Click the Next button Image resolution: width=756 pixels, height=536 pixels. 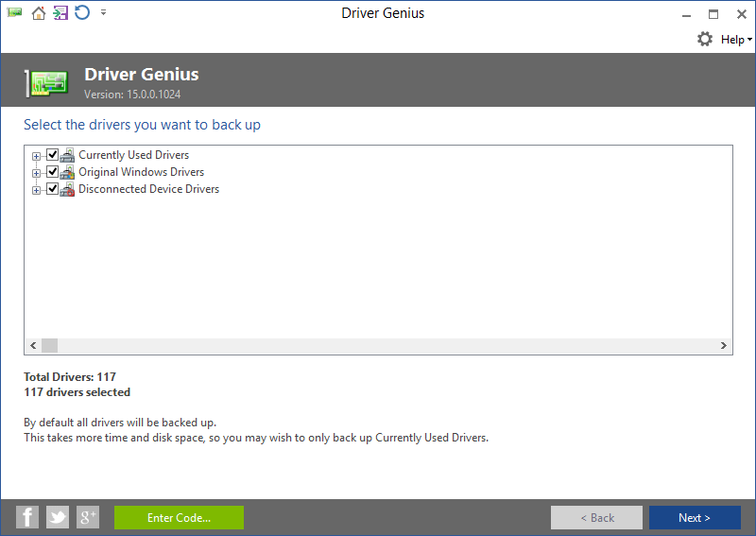tap(695, 518)
